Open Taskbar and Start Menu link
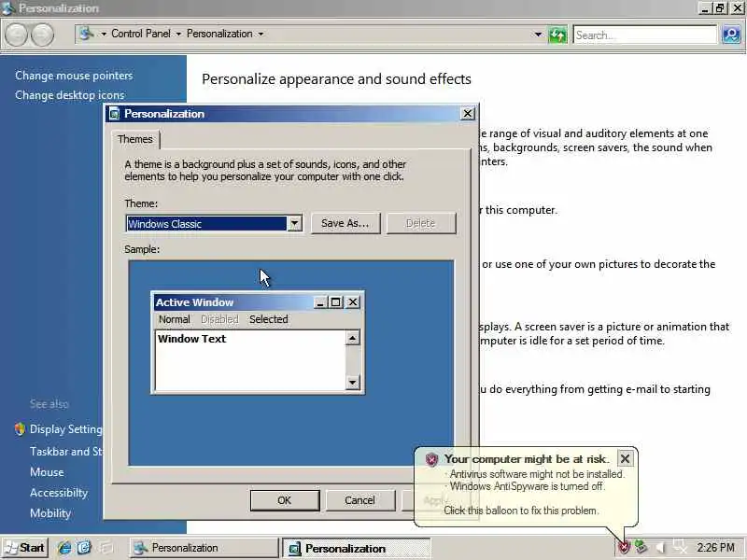This screenshot has height=560, width=747. click(x=65, y=452)
